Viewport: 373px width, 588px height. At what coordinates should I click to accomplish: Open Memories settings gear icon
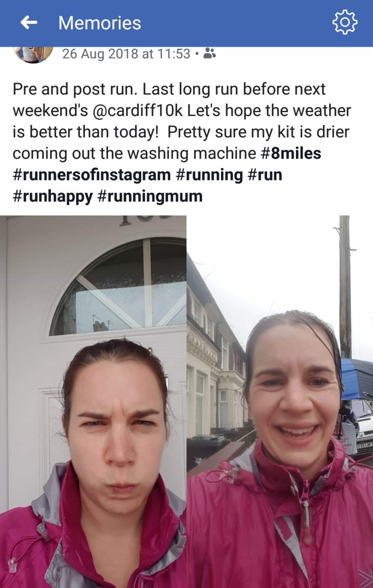344,23
